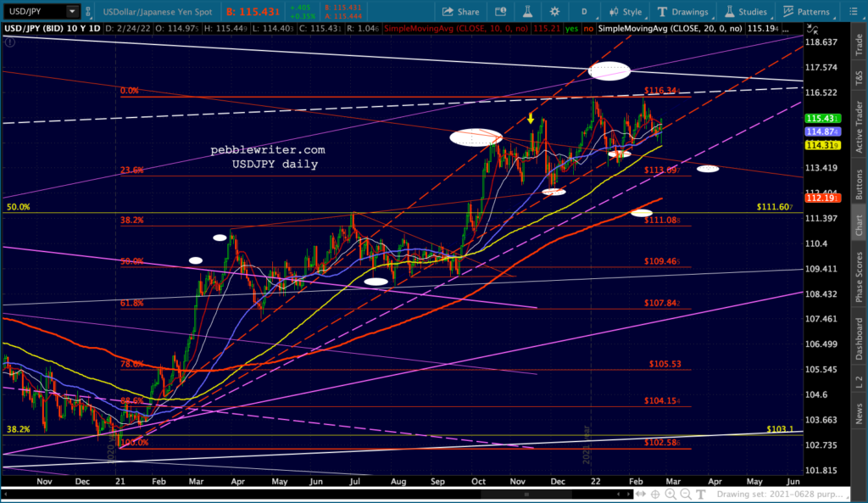The image size is (868, 503).
Task: Click the pan left-right arrows icon
Action: coord(641,494)
